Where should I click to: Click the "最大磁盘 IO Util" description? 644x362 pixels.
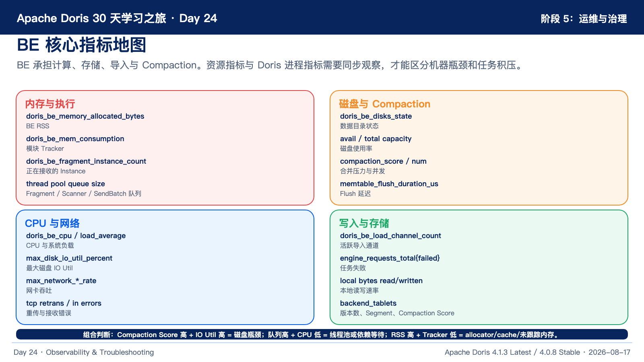(50, 268)
